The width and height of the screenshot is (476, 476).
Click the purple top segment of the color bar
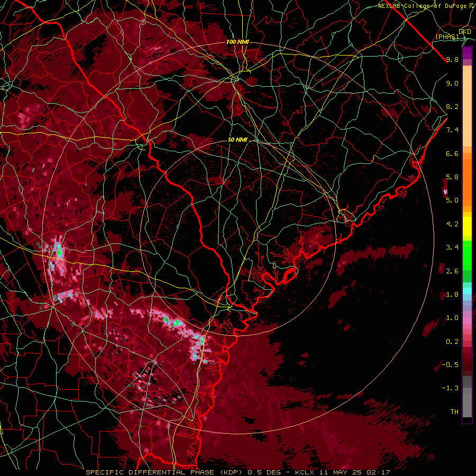467,53
